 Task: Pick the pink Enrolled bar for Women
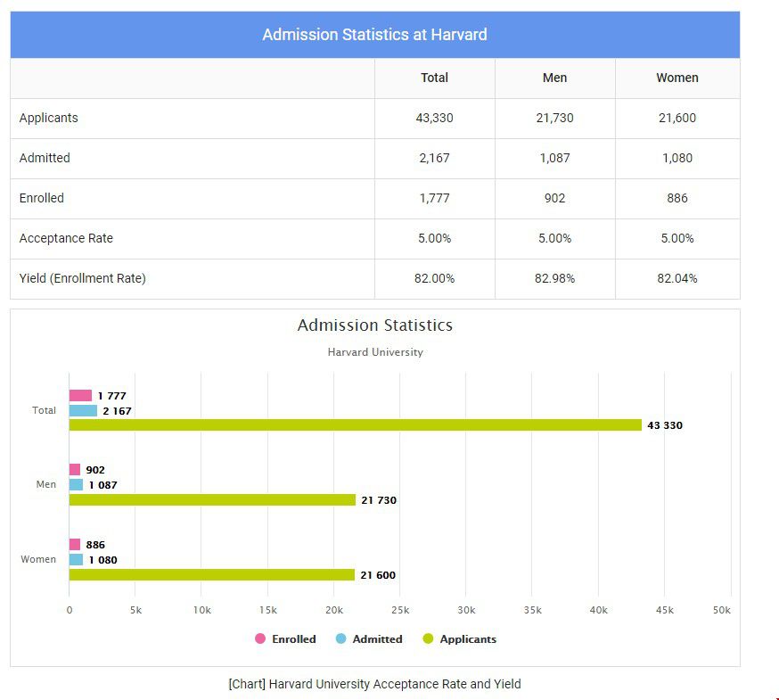click(x=75, y=544)
